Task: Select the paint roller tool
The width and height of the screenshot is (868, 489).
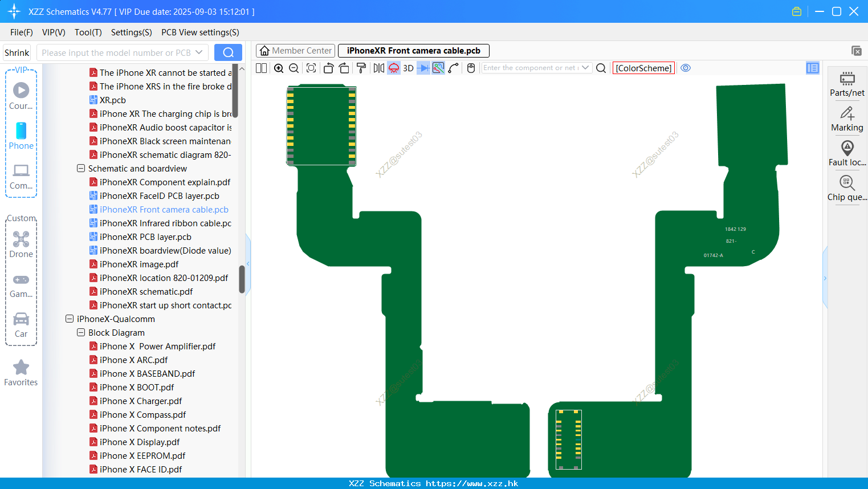Action: [361, 68]
